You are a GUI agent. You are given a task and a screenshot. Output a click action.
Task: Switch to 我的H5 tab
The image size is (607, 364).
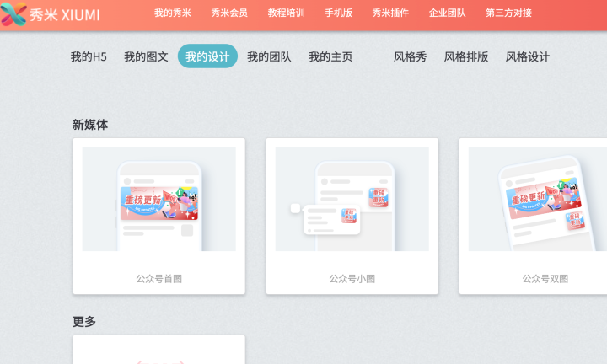(89, 56)
